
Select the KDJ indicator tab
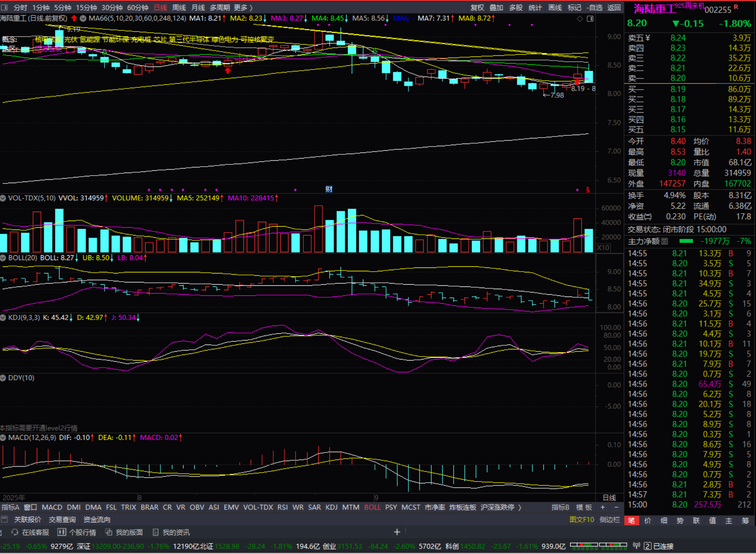click(331, 507)
